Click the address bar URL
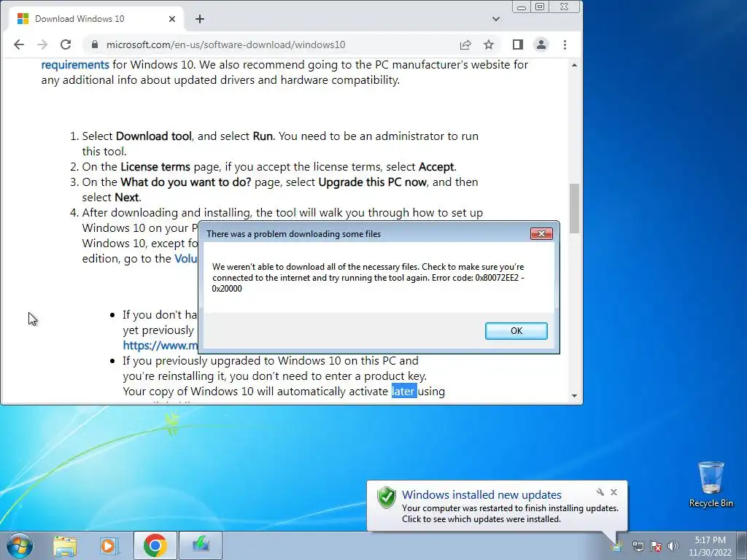This screenshot has height=560, width=747. [226, 44]
